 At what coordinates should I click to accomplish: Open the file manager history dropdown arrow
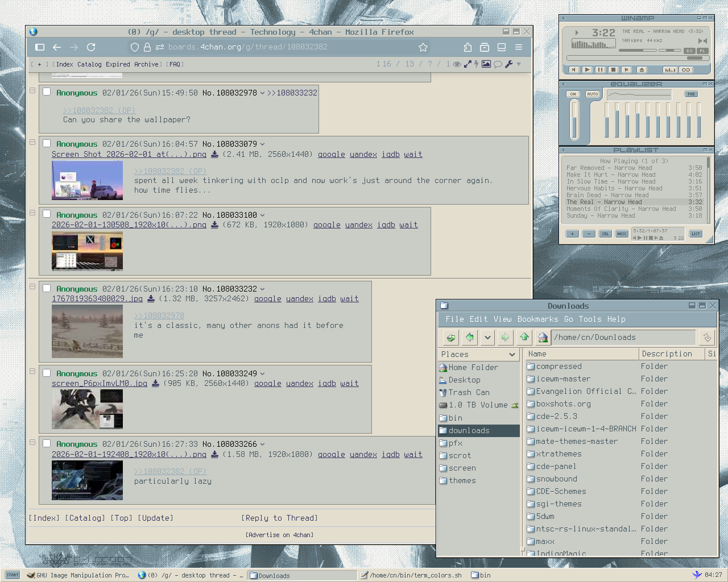[487, 338]
